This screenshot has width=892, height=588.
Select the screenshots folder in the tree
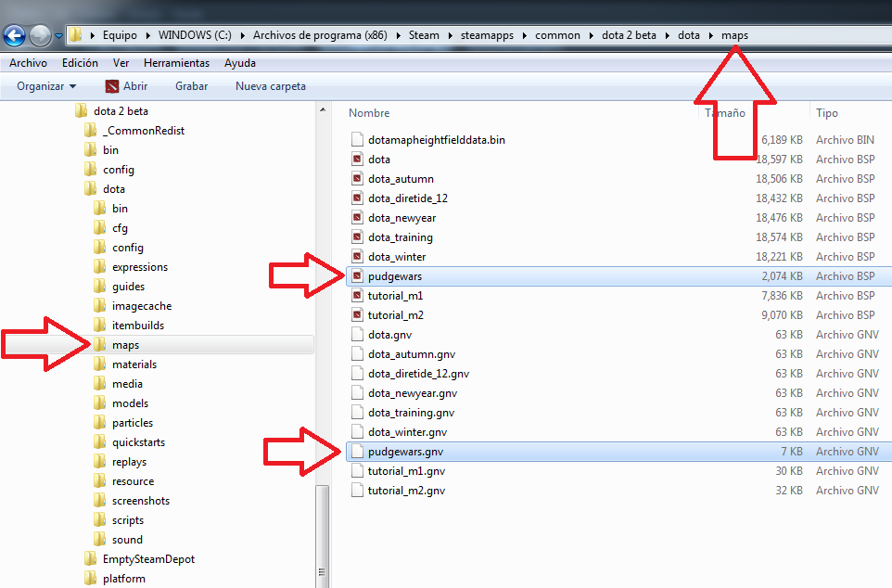tap(140, 501)
